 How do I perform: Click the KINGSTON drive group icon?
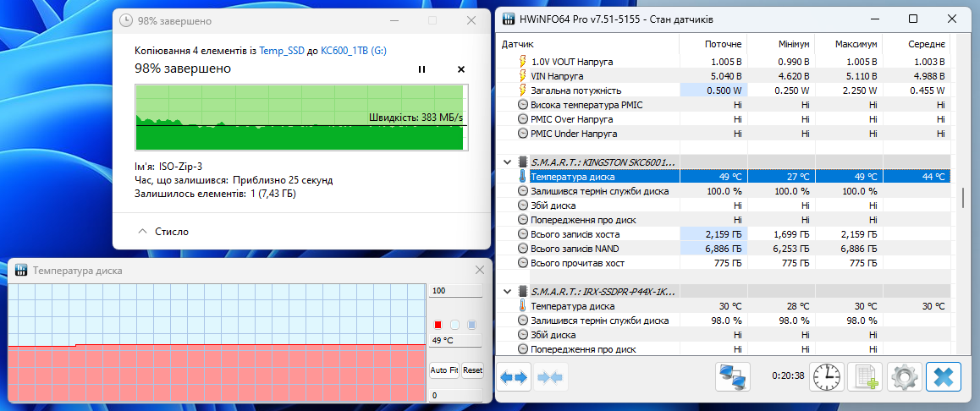coord(522,162)
